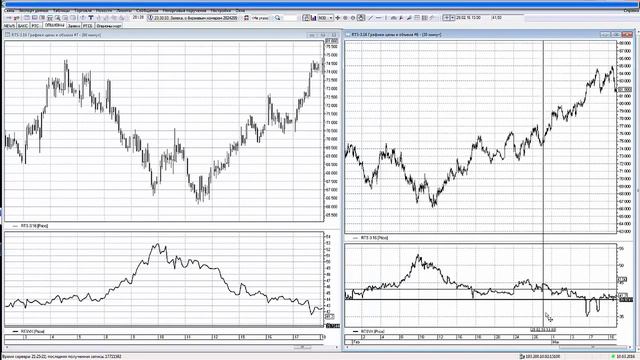This screenshot has width=640, height=360.
Task: Click the RTS-3.16 [Price] legend in the right chart
Action: (374, 238)
